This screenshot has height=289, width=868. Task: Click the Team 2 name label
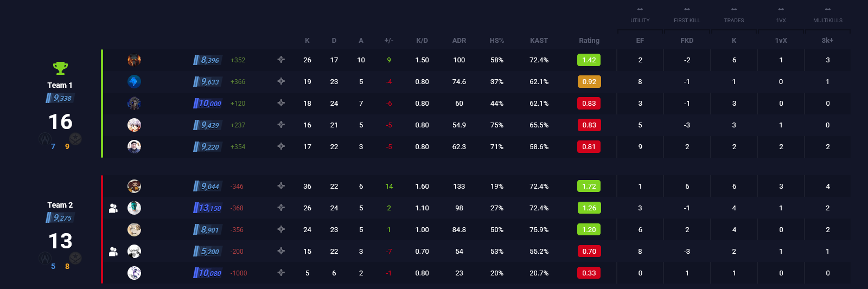(x=60, y=205)
